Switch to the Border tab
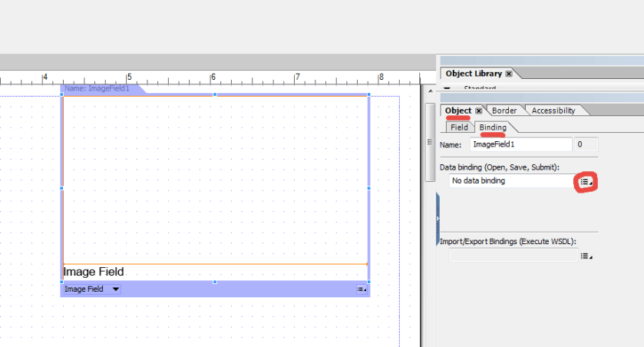The width and height of the screenshot is (644, 347). (504, 111)
